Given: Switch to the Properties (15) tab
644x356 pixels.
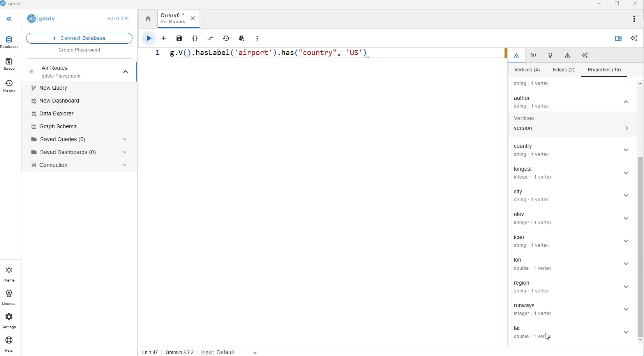Looking at the screenshot, I should pyautogui.click(x=604, y=70).
